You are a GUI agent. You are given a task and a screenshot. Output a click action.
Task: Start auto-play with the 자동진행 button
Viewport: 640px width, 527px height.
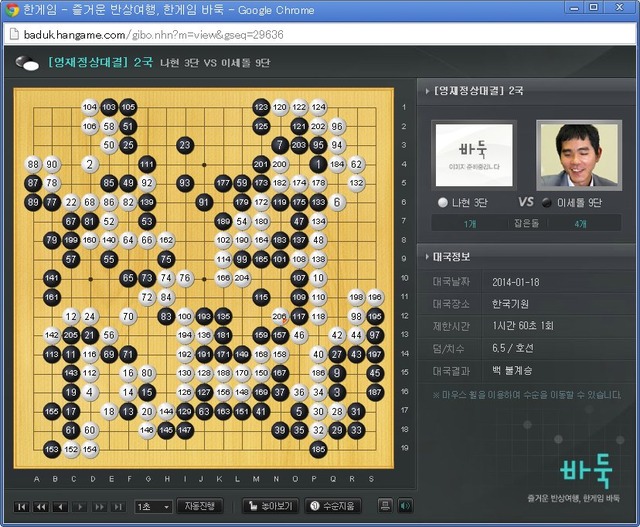pyautogui.click(x=200, y=506)
